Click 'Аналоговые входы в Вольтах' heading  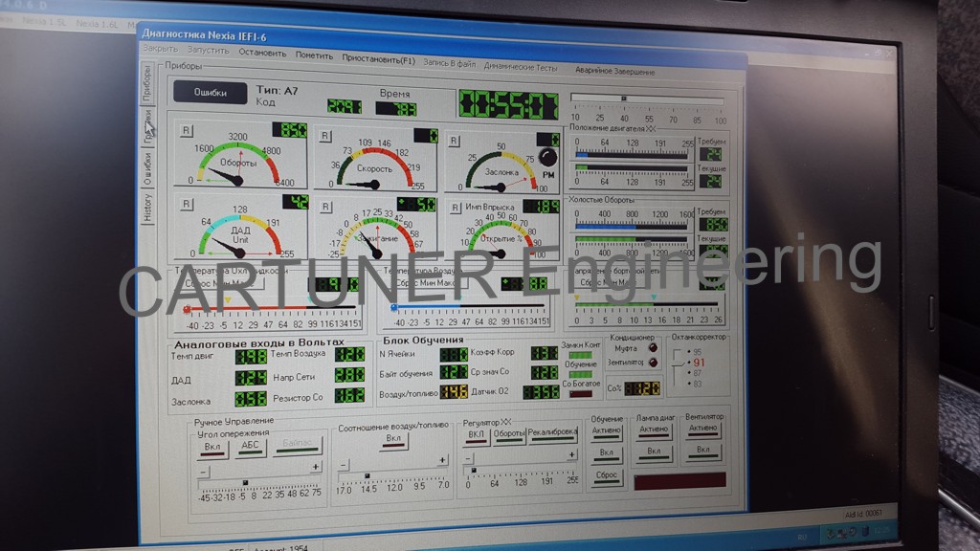pos(258,343)
